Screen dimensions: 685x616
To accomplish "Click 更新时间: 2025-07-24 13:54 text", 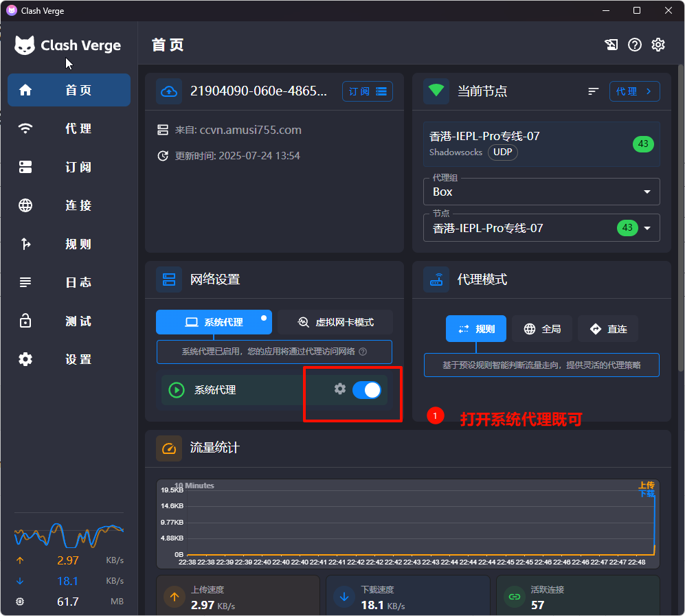I will point(237,156).
